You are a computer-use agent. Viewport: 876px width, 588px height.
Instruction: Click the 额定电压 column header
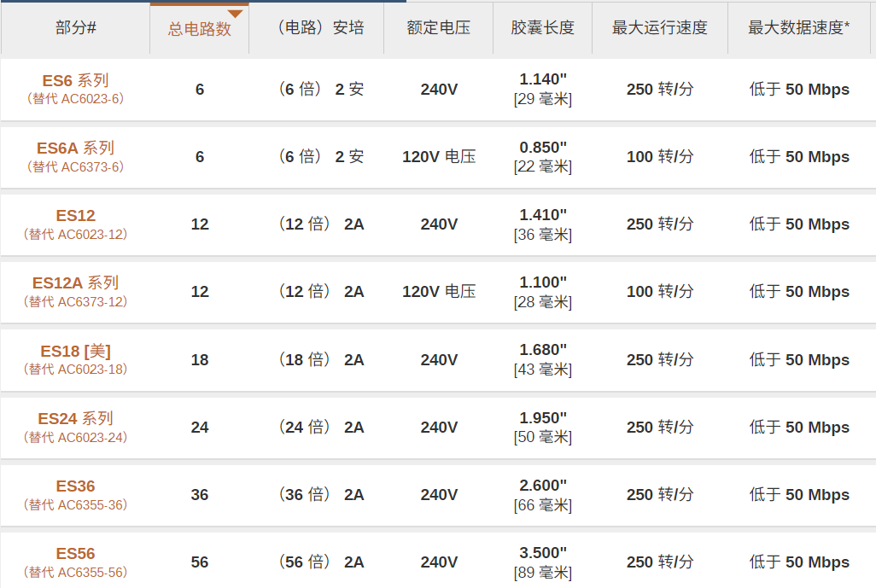pyautogui.click(x=439, y=27)
